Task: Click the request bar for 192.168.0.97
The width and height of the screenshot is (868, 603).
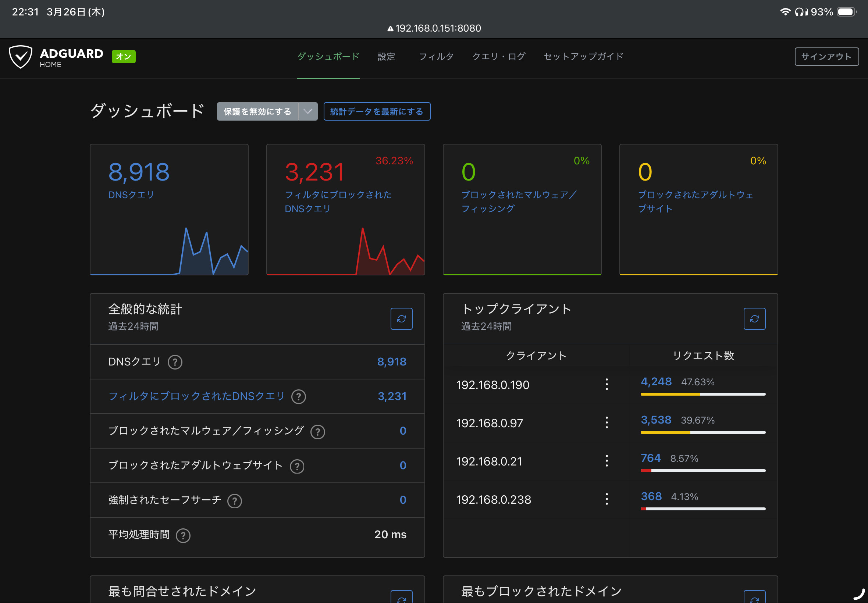Action: click(703, 432)
